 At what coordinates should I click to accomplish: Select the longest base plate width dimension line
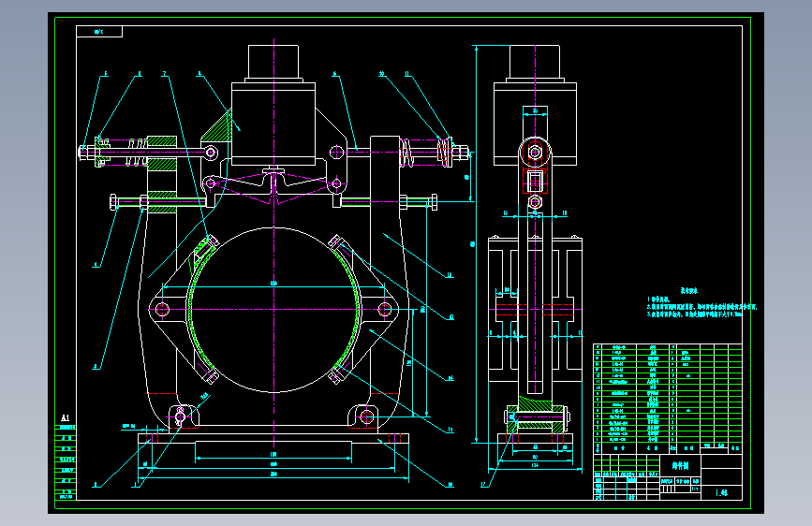click(273, 478)
